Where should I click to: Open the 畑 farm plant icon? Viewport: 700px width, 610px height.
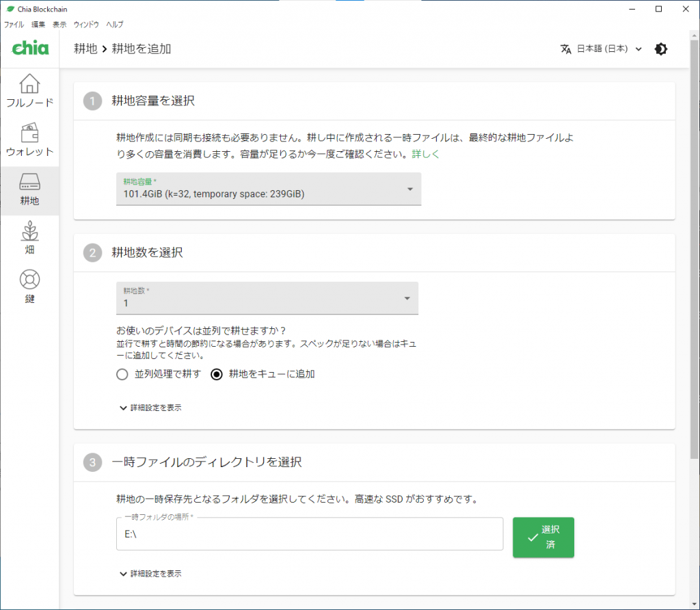click(x=29, y=232)
